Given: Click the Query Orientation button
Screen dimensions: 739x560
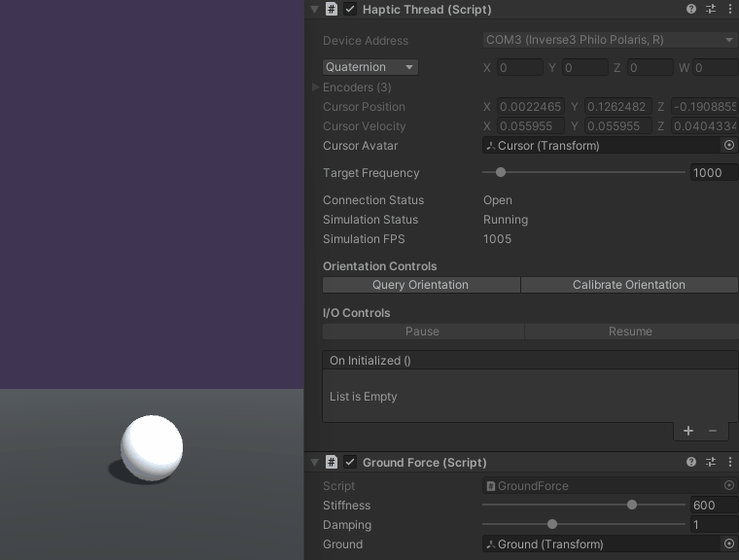Looking at the screenshot, I should (420, 285).
